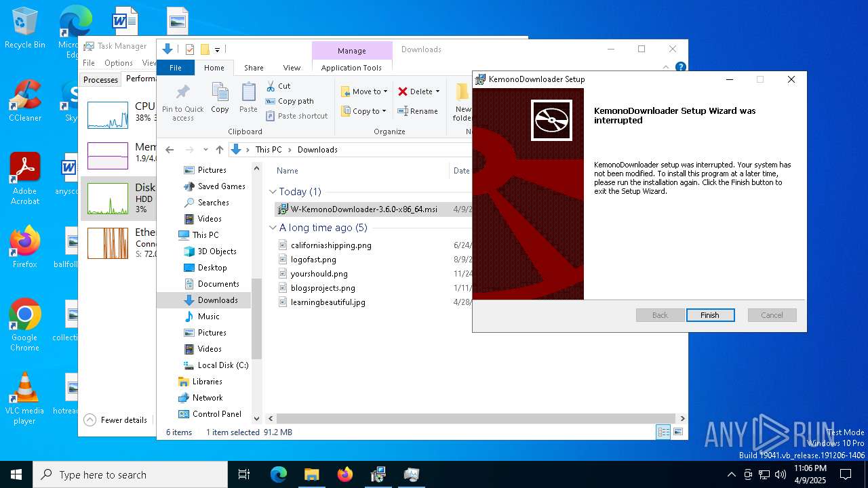
Task: Click the Rename button in the ribbon
Action: pos(418,111)
